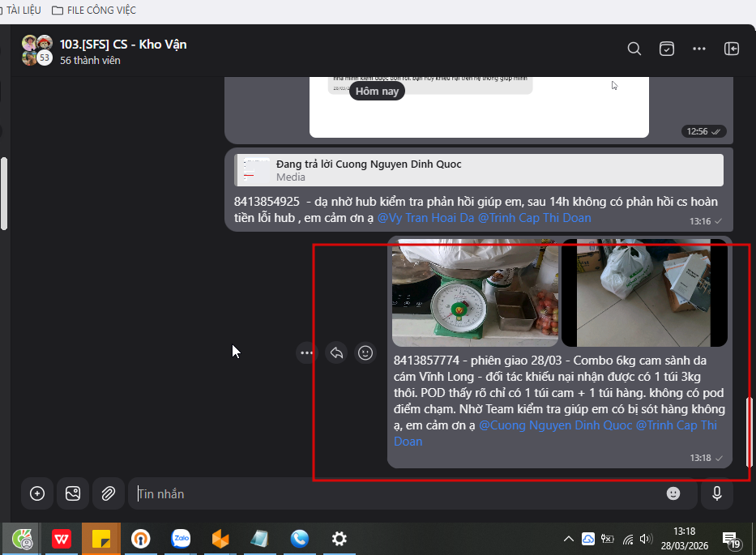
Task: Open the plus attachment menu
Action: [x=37, y=493]
